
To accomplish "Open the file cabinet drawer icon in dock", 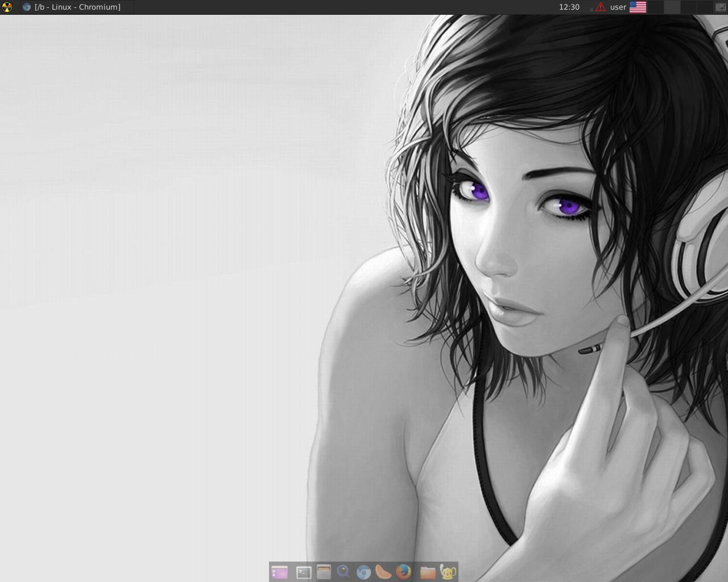I will click(324, 572).
